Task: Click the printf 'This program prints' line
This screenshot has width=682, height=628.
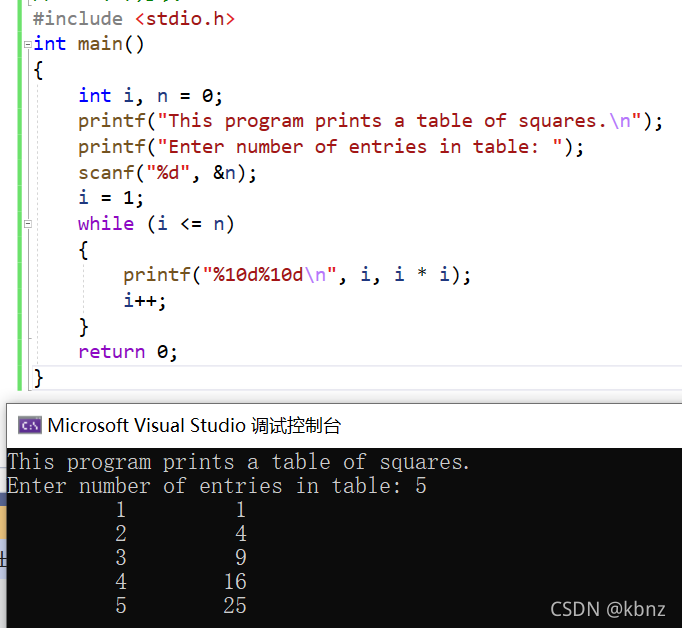Action: point(370,121)
